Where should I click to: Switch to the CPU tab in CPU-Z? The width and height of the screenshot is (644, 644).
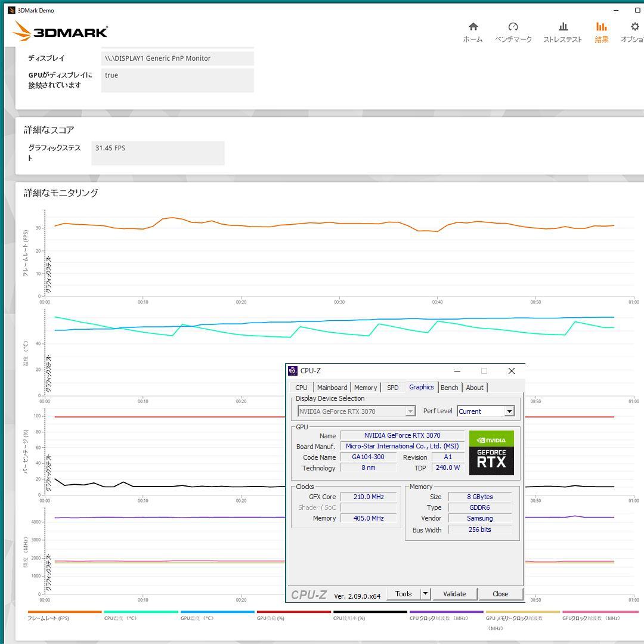coord(301,388)
